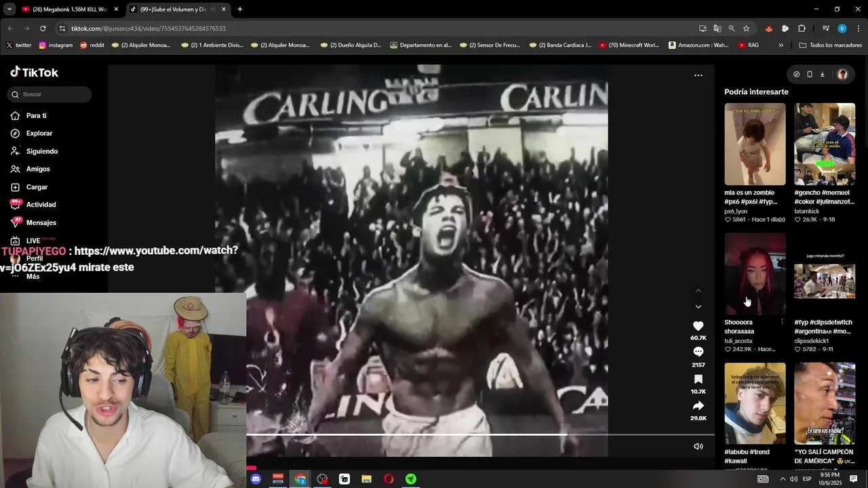Viewport: 868px width, 488px height.
Task: Save video with bookmark icon
Action: (698, 380)
